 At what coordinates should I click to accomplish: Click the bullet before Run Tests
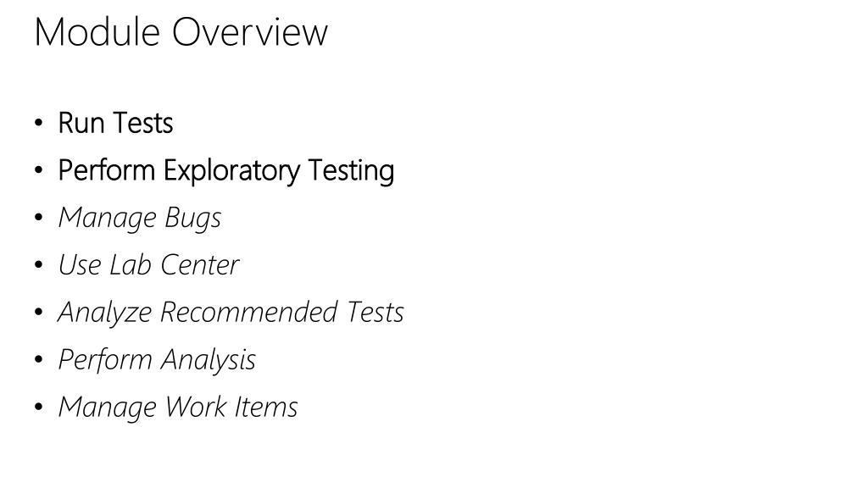38,123
